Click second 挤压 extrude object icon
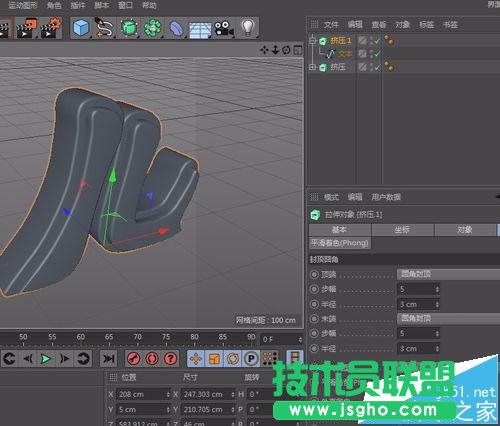 tap(323, 67)
